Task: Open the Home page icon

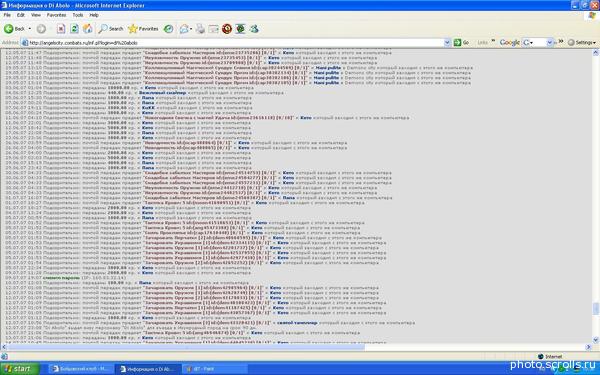Action: pyautogui.click(x=88, y=29)
